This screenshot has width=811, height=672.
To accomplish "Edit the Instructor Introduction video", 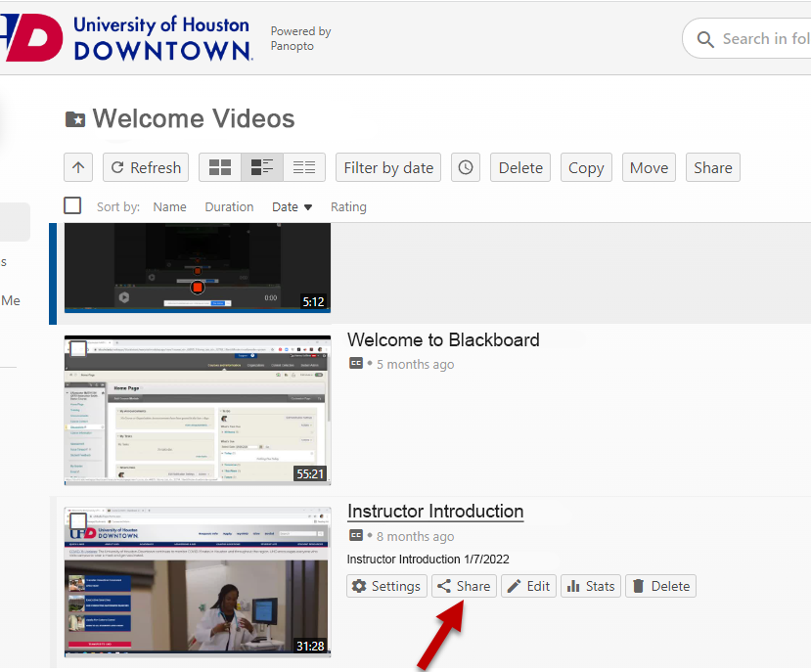I will 528,586.
